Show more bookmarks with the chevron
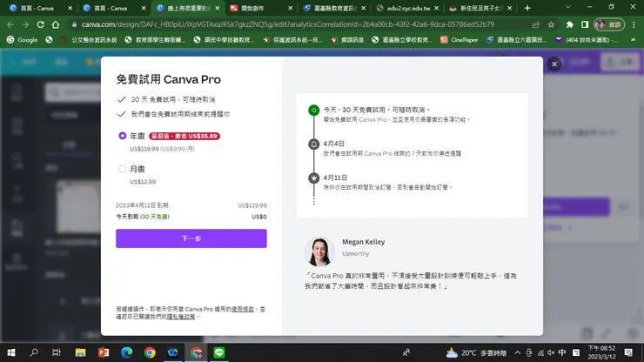 pyautogui.click(x=633, y=40)
